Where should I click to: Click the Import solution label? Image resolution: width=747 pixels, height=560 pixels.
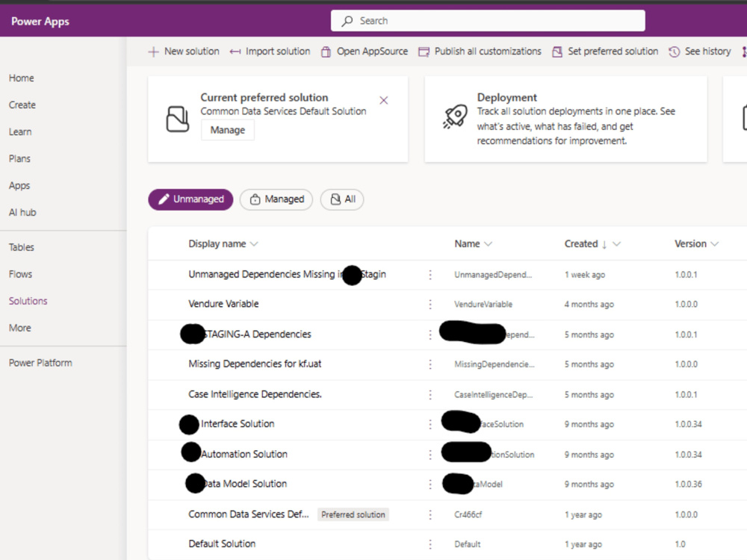point(278,52)
